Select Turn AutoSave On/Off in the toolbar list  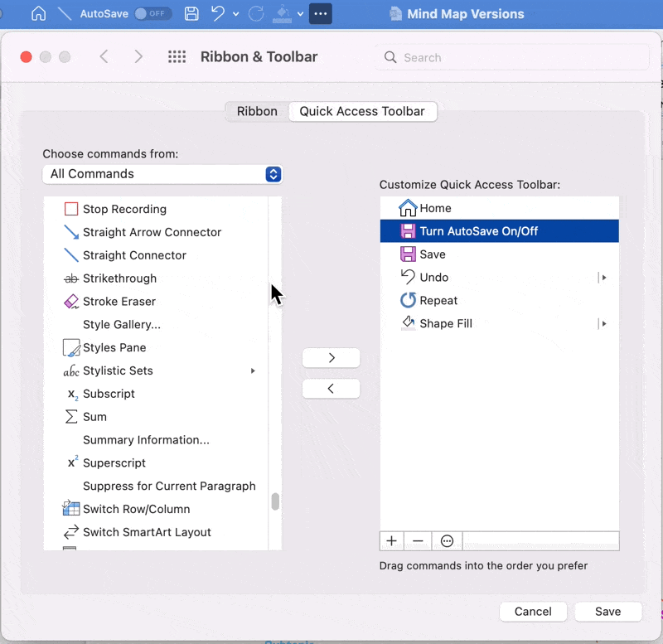(x=500, y=231)
